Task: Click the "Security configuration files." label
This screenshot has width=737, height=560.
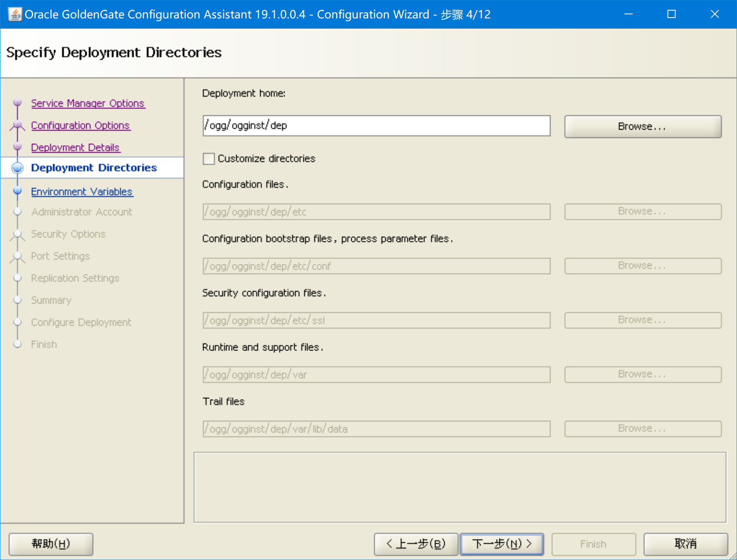Action: [x=264, y=293]
